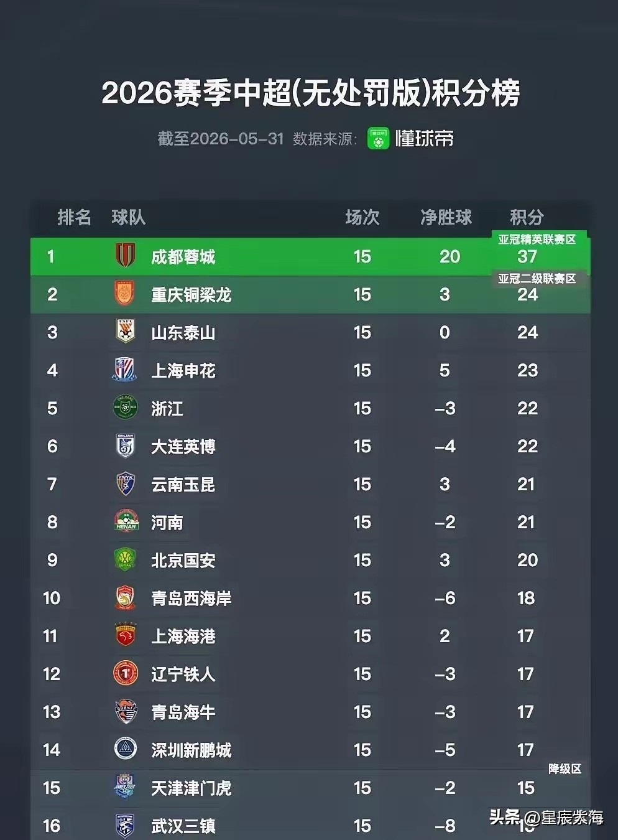Select the 上海海港 red crest
This screenshot has width=618, height=840.
[126, 635]
